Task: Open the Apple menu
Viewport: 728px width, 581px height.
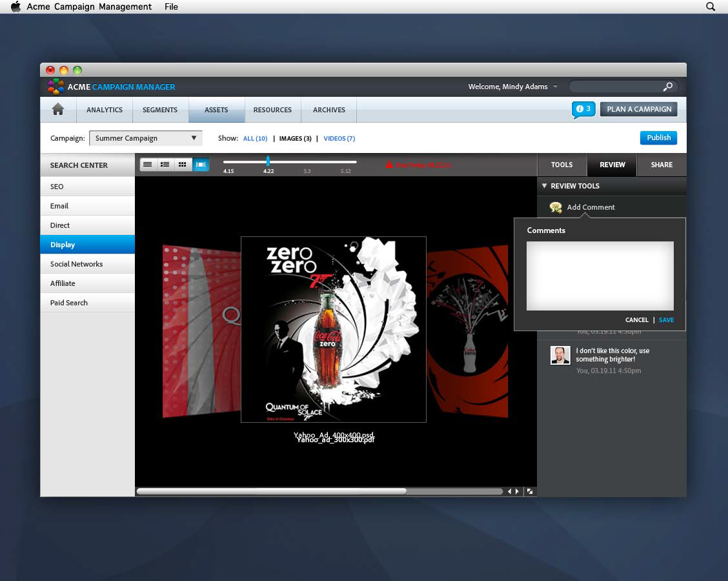Action: tap(15, 6)
